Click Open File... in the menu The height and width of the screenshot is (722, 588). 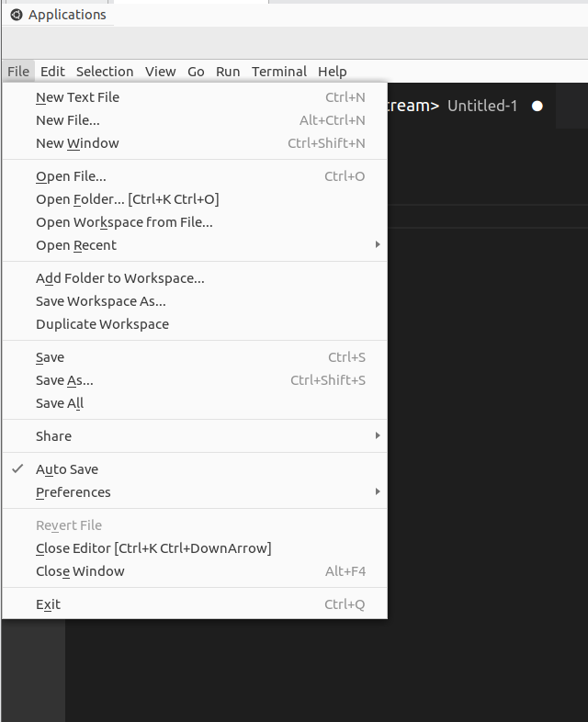coord(71,176)
